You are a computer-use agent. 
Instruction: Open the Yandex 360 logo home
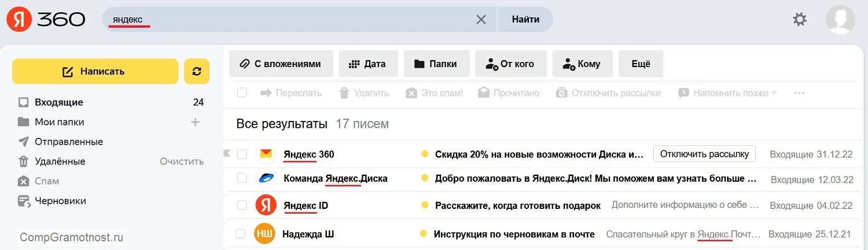coord(46,19)
